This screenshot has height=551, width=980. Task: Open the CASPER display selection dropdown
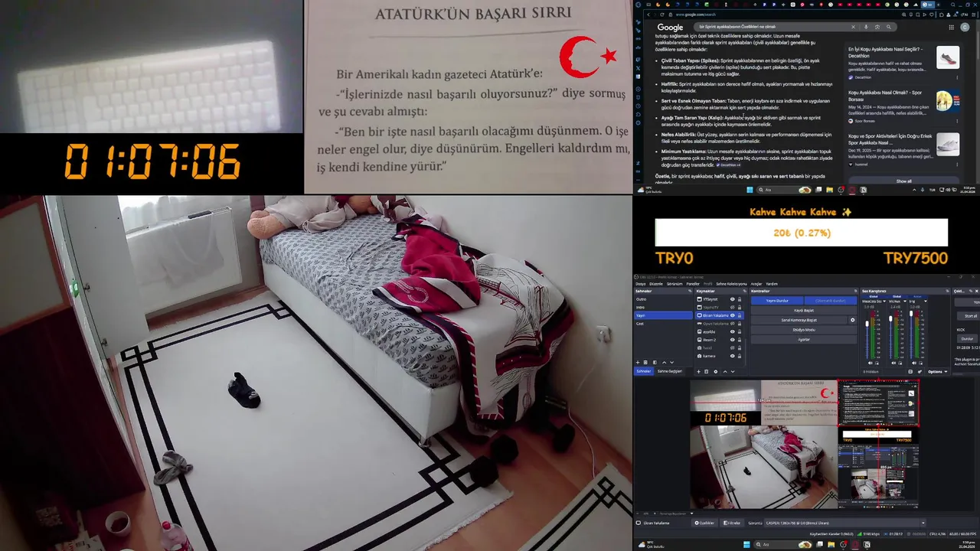point(845,523)
